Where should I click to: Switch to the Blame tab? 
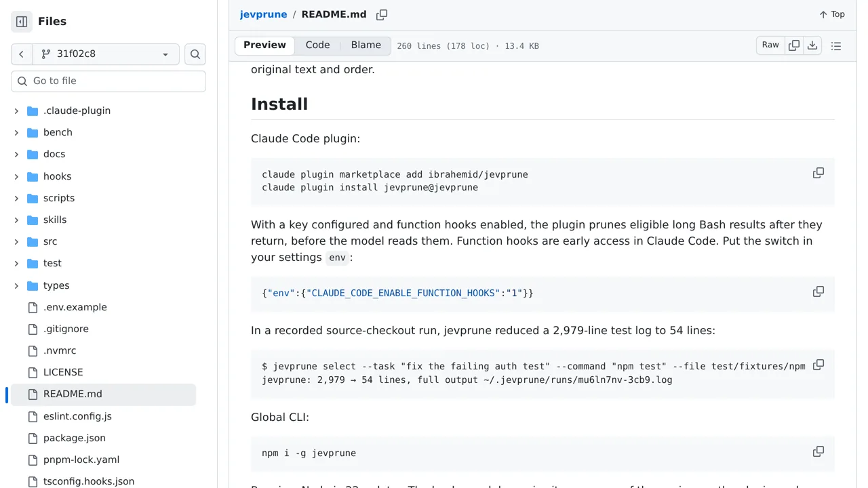tap(366, 45)
